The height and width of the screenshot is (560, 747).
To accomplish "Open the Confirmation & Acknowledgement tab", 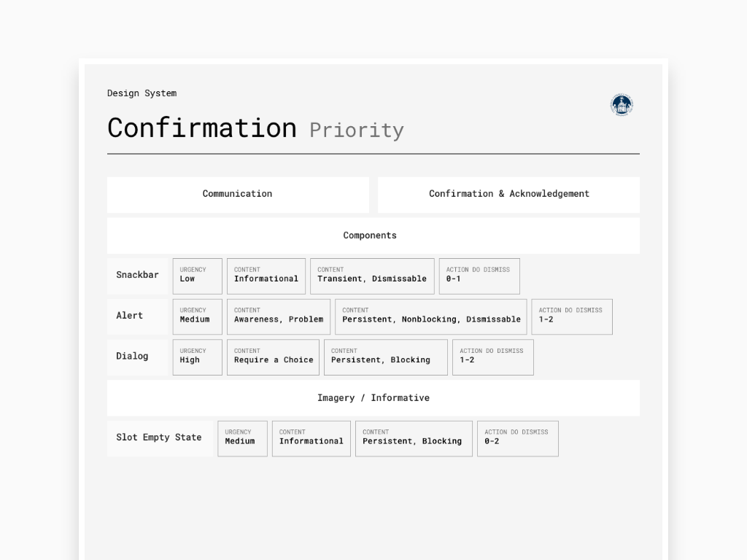I will click(x=508, y=195).
